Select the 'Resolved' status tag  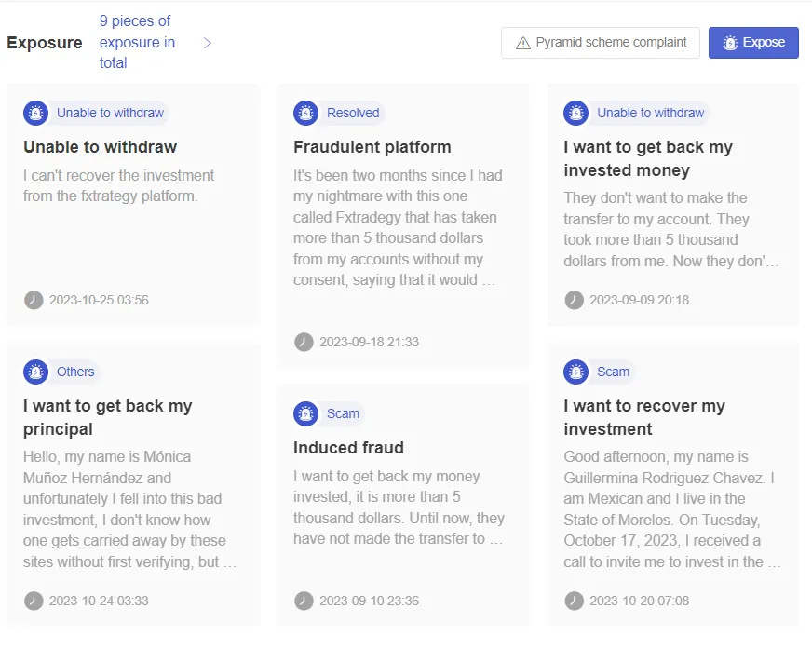(x=353, y=113)
